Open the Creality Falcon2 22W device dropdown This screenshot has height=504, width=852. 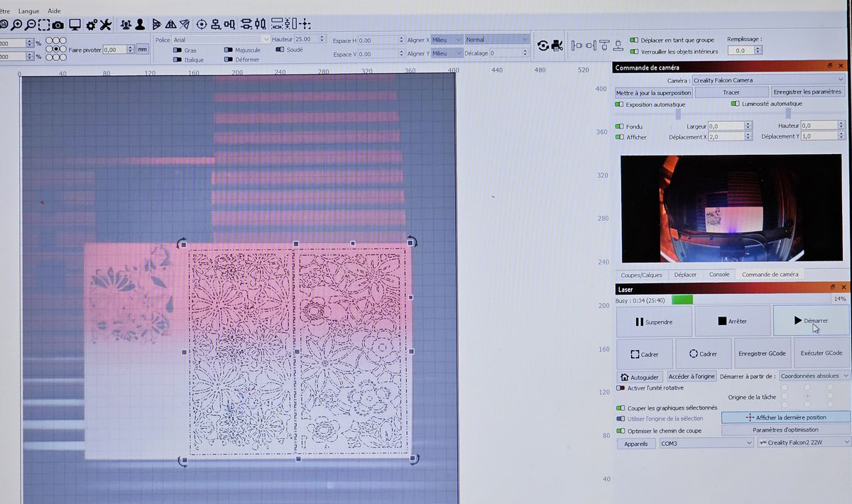pyautogui.click(x=804, y=442)
